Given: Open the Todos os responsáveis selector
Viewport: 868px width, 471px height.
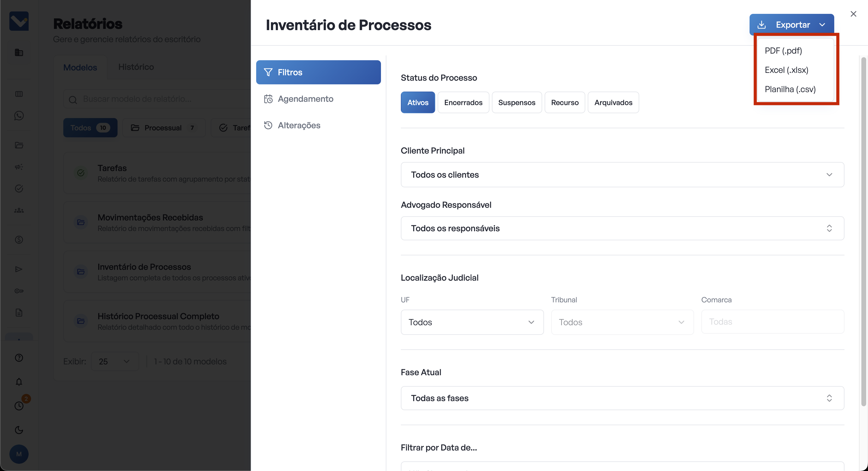Looking at the screenshot, I should pyautogui.click(x=622, y=228).
